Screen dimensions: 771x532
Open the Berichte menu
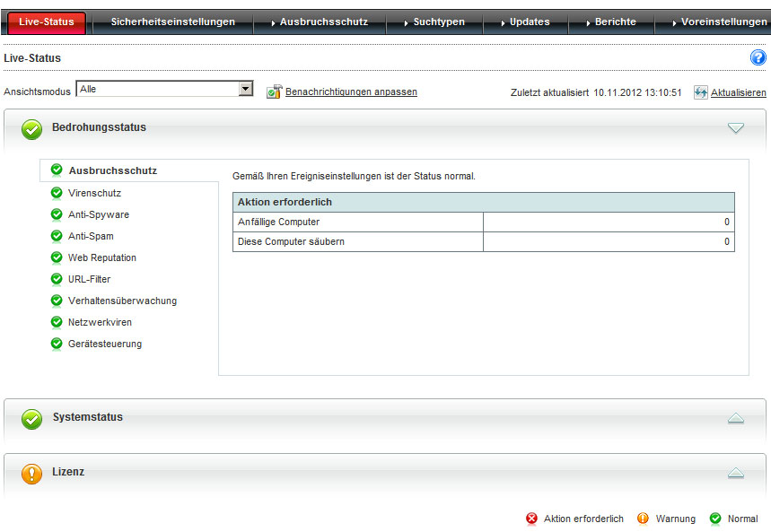click(x=615, y=22)
